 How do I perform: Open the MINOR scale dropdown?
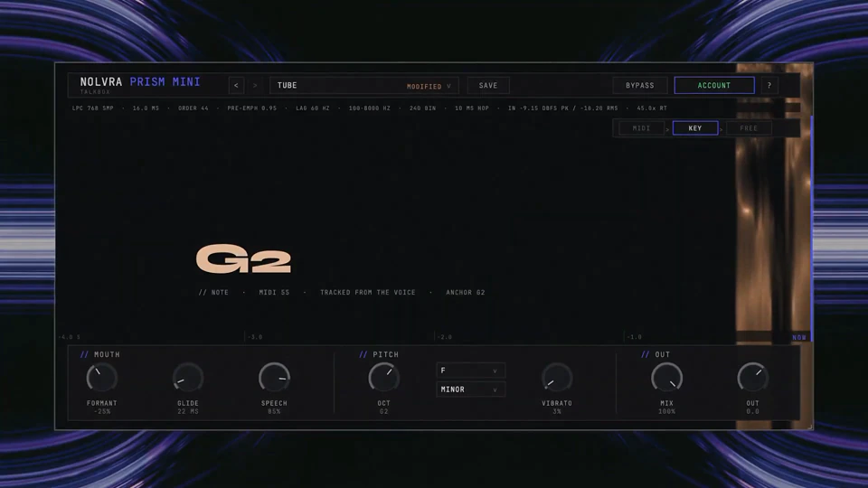click(470, 389)
